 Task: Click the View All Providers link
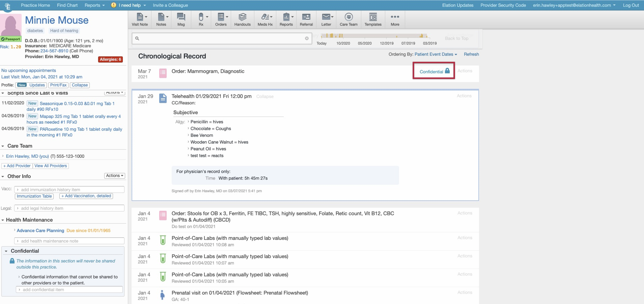point(51,166)
